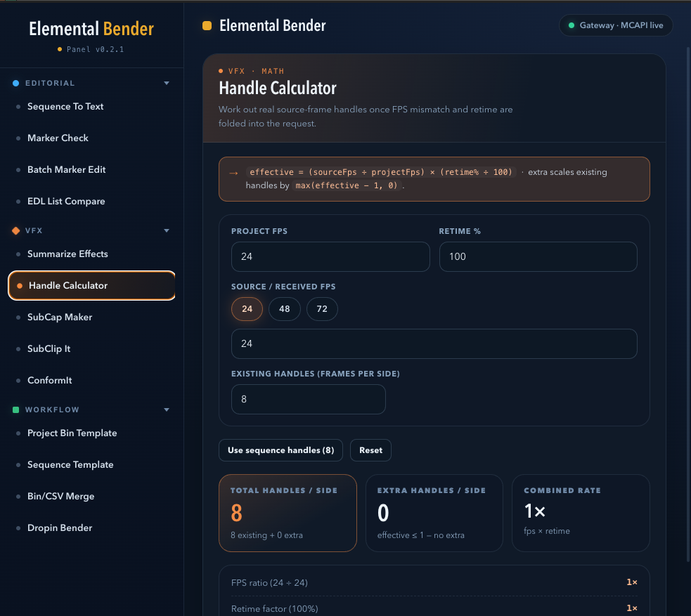Click the orange VFX diamond icon

[16, 230]
